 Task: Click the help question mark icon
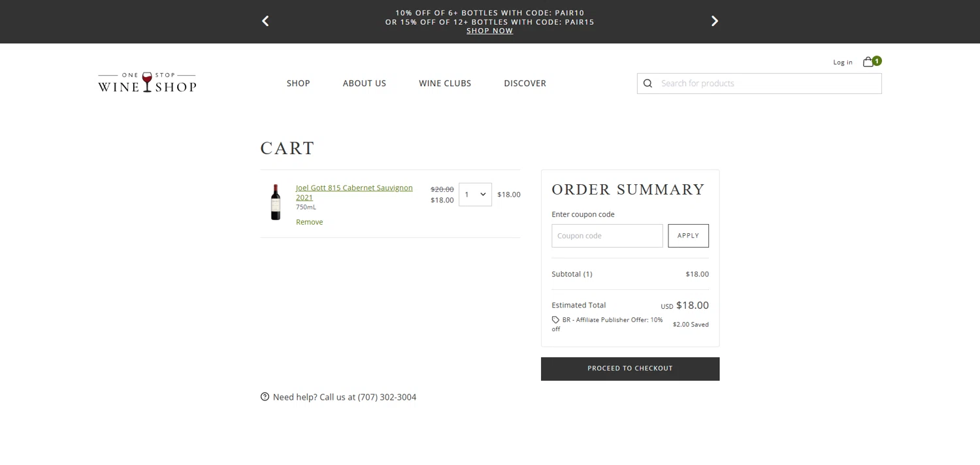point(265,396)
